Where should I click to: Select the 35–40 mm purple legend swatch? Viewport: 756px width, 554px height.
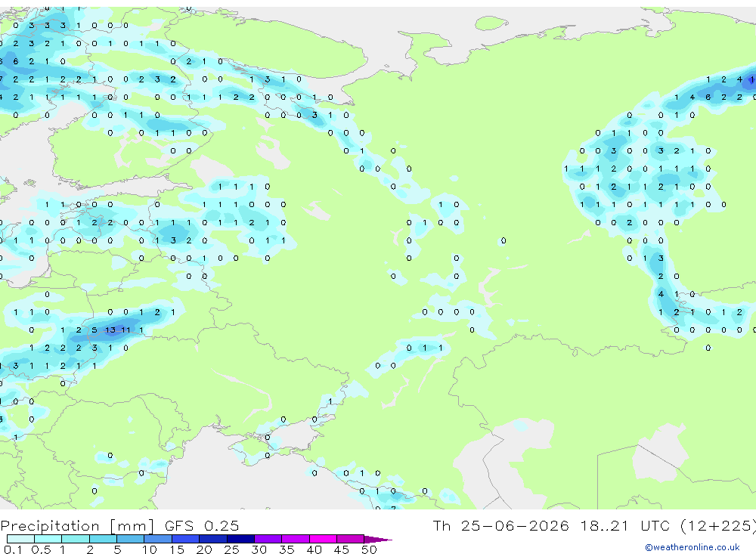pyautogui.click(x=296, y=539)
